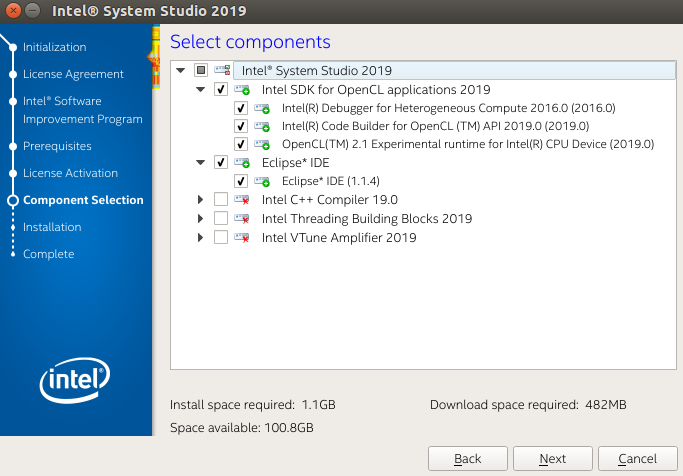Screen dimensions: 683x476
Task: Select Intel SDK for OpenCL applications 2019 row
Action: coord(376,90)
